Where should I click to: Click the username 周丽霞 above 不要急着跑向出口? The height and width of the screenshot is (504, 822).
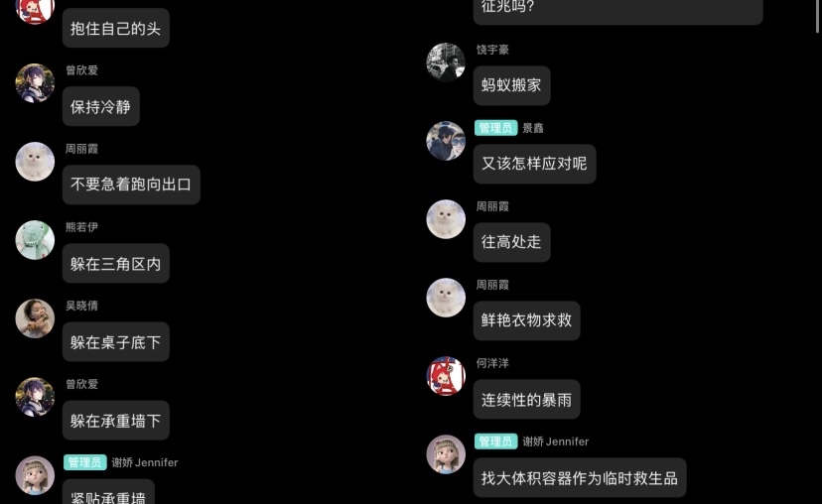[x=81, y=149]
